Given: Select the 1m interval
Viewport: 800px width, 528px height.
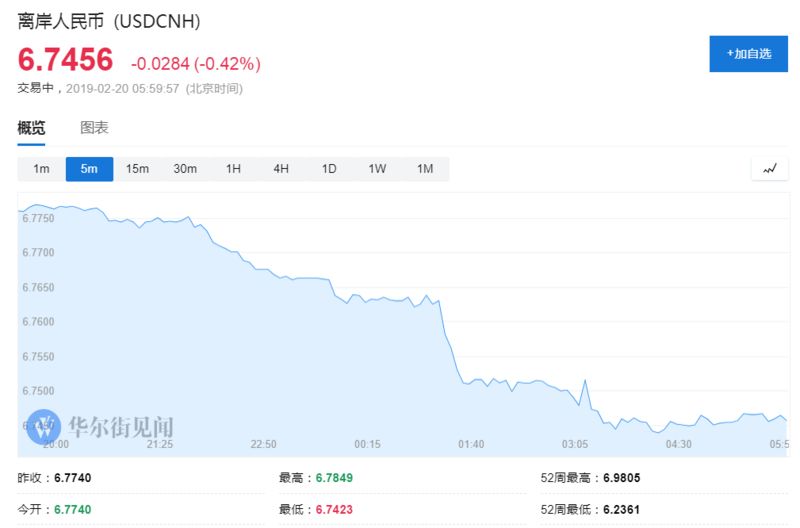Looking at the screenshot, I should (x=41, y=169).
